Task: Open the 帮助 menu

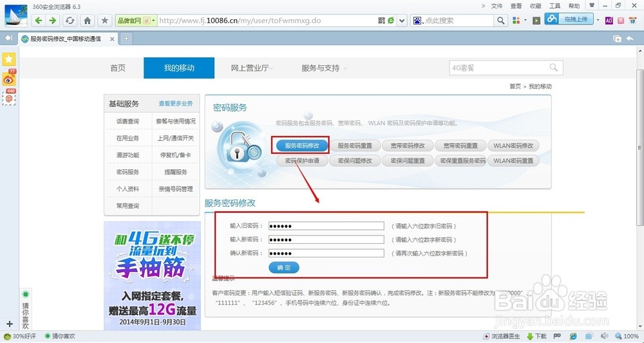Action: click(574, 6)
